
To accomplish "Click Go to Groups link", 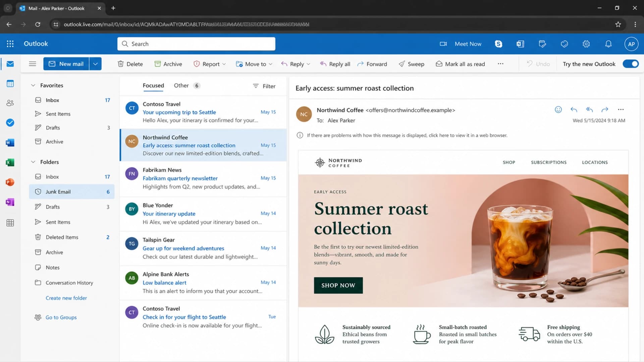I will pos(61,317).
